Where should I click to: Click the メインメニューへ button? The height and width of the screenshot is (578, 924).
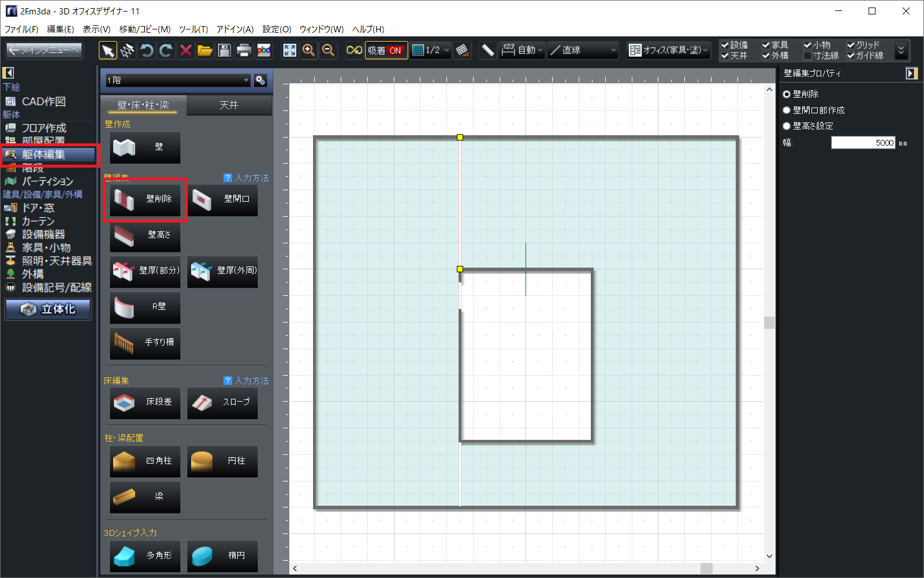click(x=44, y=51)
